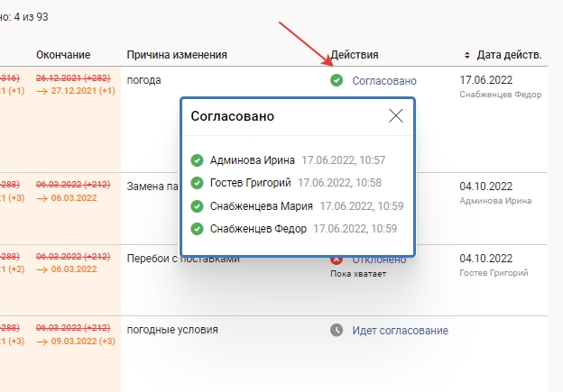Viewport: 563px width, 392px height.
Task: Click the погода reason cell
Action: (144, 80)
